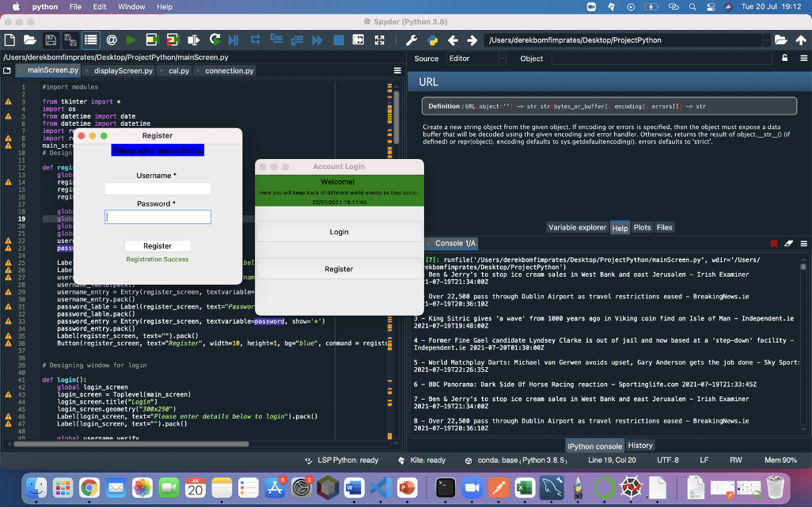
Task: Save all files toolbar icon
Action: (x=70, y=40)
